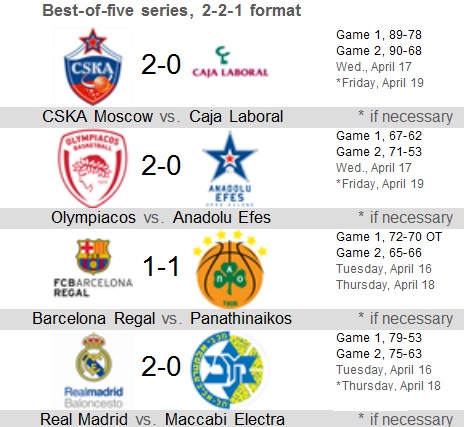
Task: Click Game 1, 72-70 OT result
Action: [x=389, y=237]
